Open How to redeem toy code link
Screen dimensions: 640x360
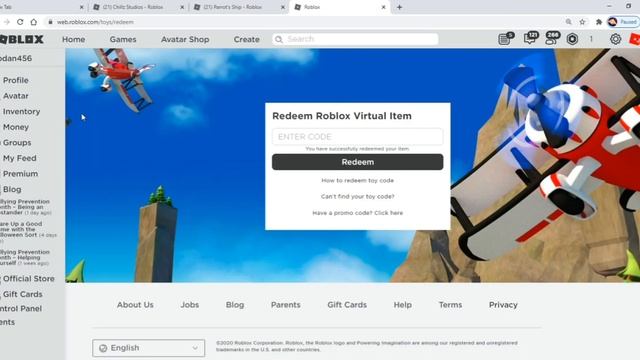click(358, 180)
